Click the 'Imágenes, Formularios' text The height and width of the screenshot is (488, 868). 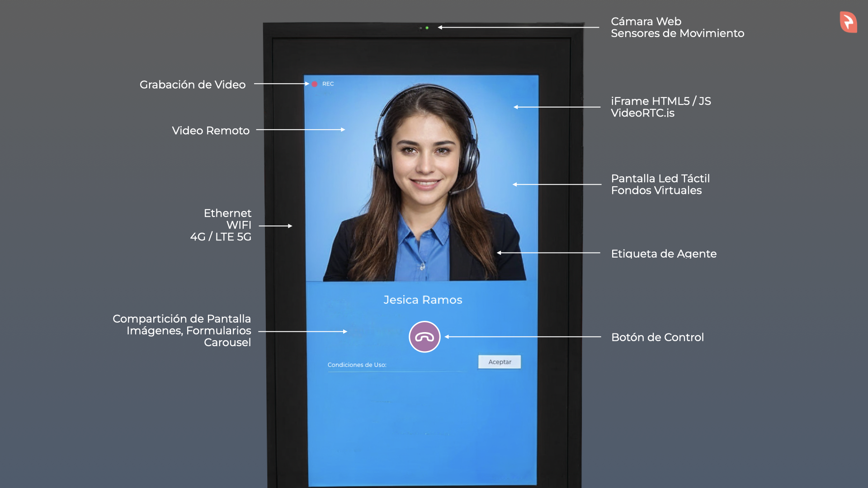click(x=189, y=331)
